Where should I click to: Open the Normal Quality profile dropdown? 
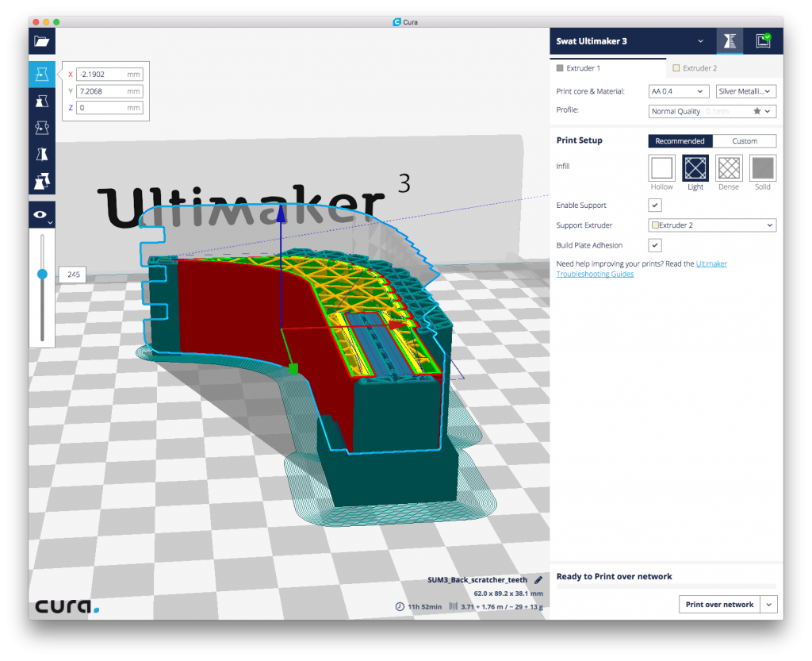(x=712, y=111)
